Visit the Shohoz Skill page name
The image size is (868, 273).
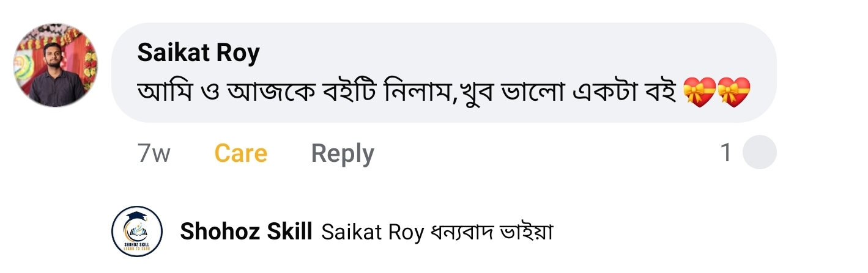point(246,232)
